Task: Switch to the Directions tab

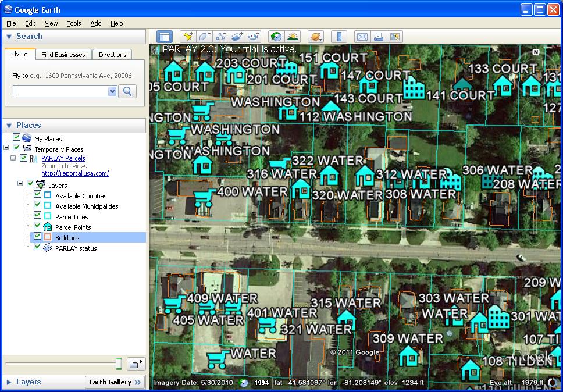Action: (x=113, y=55)
